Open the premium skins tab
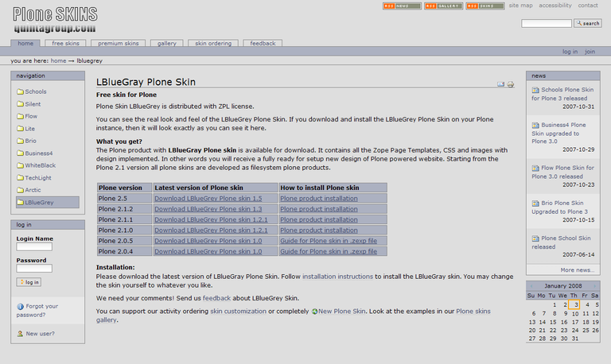Image resolution: width=611 pixels, height=364 pixels. point(119,43)
